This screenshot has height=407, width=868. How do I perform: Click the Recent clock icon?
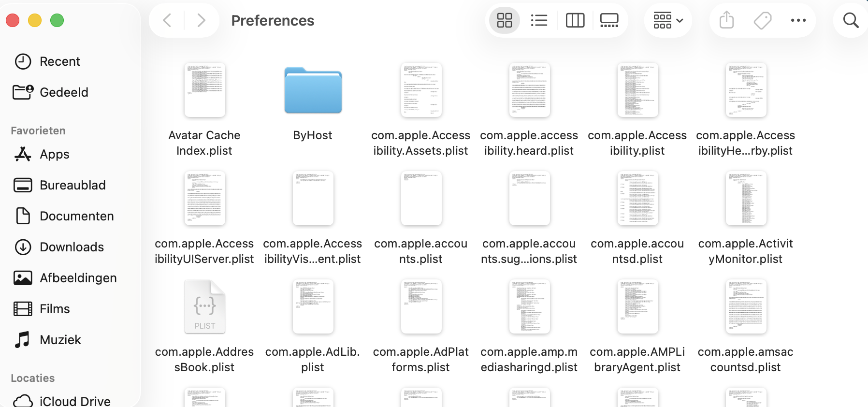click(x=23, y=61)
